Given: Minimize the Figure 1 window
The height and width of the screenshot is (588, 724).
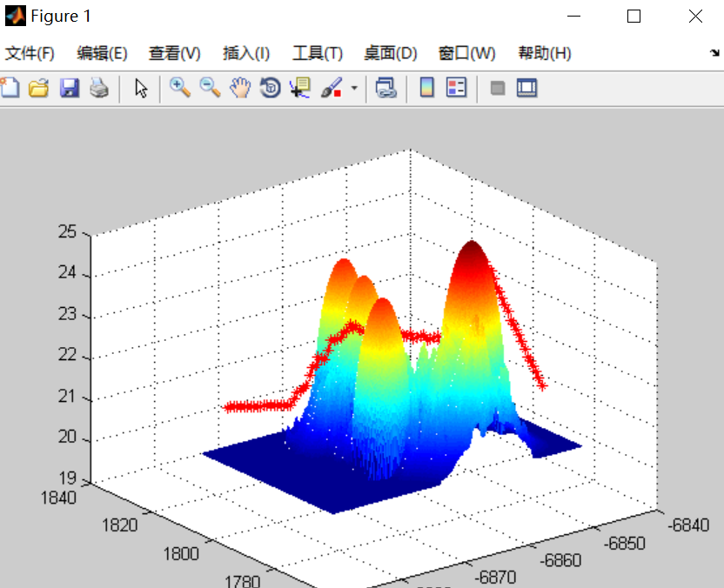Looking at the screenshot, I should tap(573, 17).
